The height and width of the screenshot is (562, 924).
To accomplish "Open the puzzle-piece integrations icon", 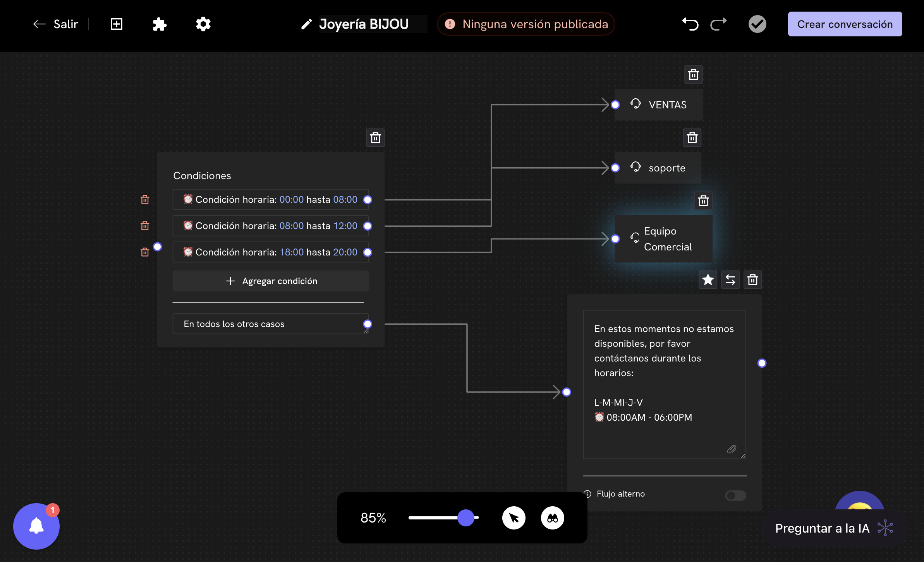I will (159, 24).
